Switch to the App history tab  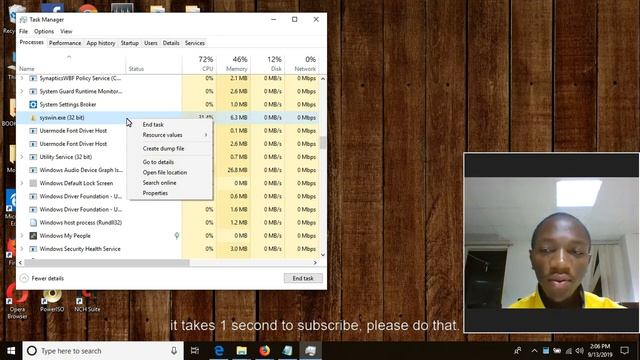coord(101,43)
